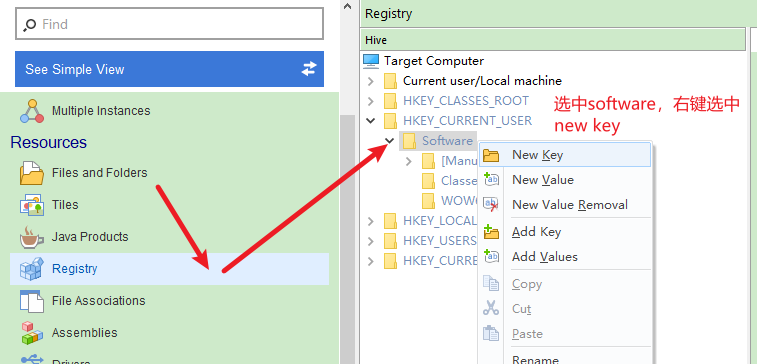Select HKEY_CLASSES_ROOT tree item

466,100
